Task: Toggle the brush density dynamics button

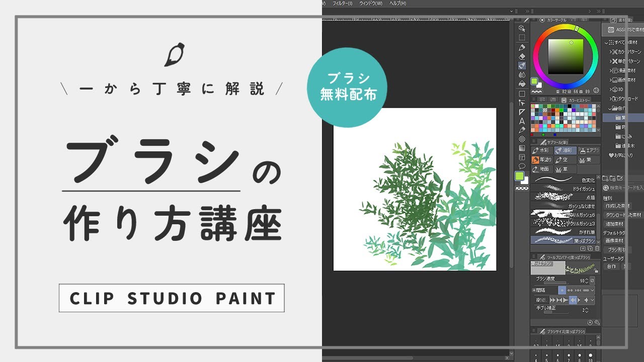Action: coord(592,281)
